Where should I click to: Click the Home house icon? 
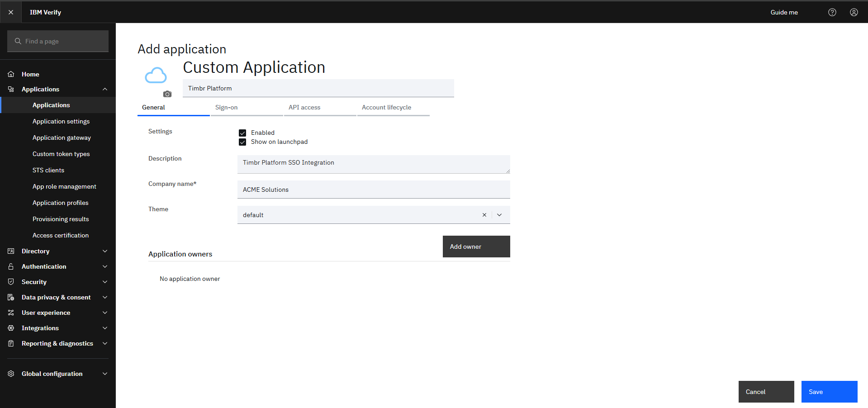point(11,74)
